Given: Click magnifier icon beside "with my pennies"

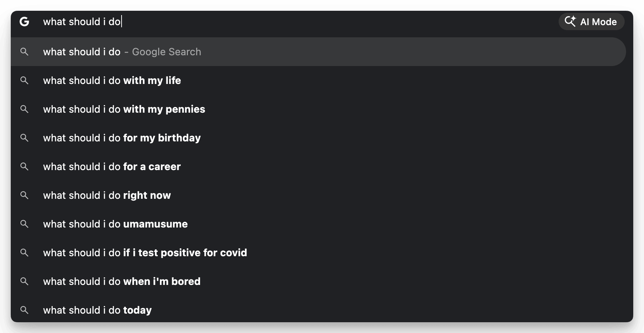Looking at the screenshot, I should [x=24, y=109].
